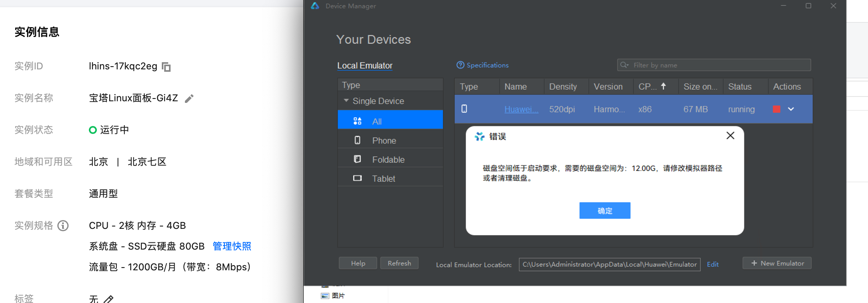Image resolution: width=868 pixels, height=303 pixels.
Task: Open the Specifications help link
Action: click(483, 65)
